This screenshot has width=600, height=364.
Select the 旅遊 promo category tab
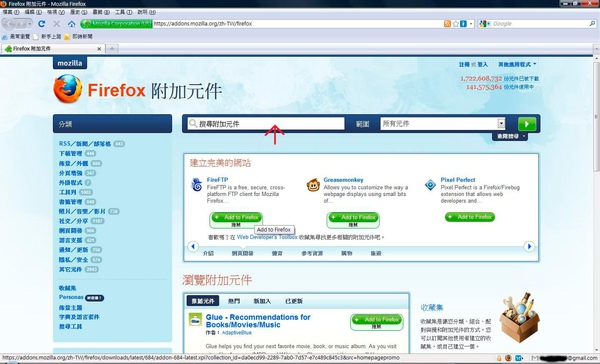coord(376,253)
